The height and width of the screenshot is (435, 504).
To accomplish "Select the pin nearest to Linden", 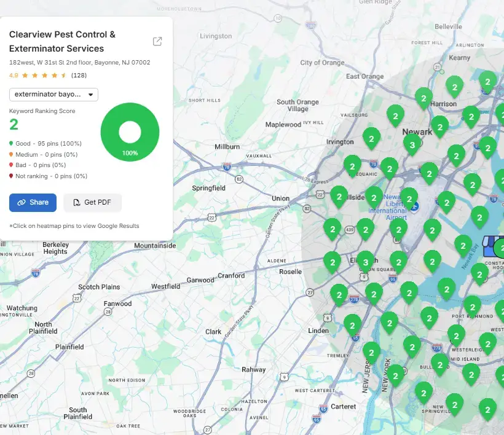I will (352, 326).
